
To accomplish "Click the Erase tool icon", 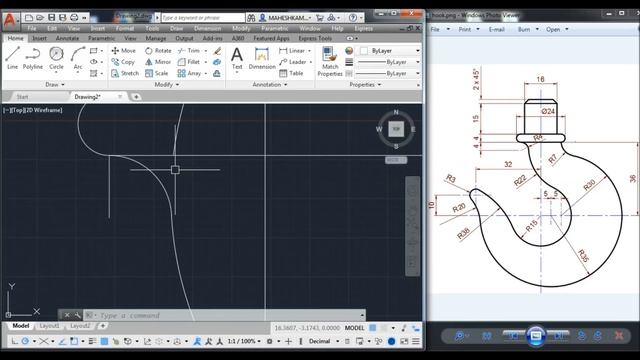I will [x=217, y=51].
